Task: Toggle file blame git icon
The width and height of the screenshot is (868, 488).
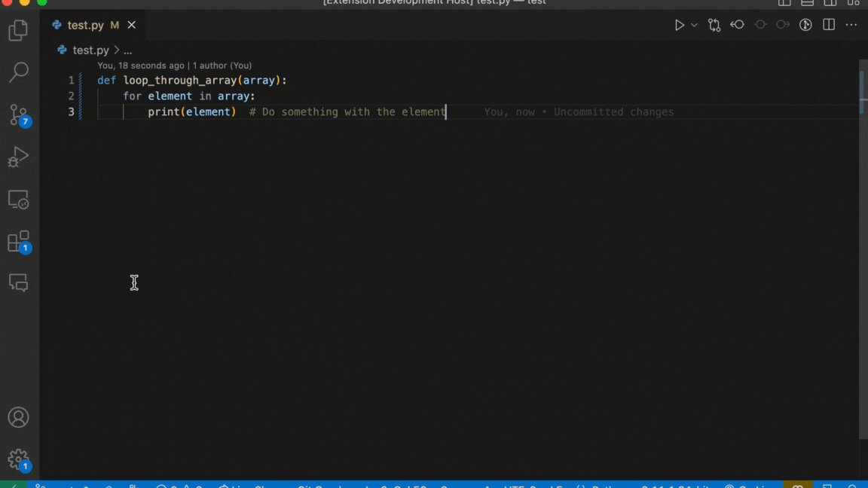Action: (805, 25)
